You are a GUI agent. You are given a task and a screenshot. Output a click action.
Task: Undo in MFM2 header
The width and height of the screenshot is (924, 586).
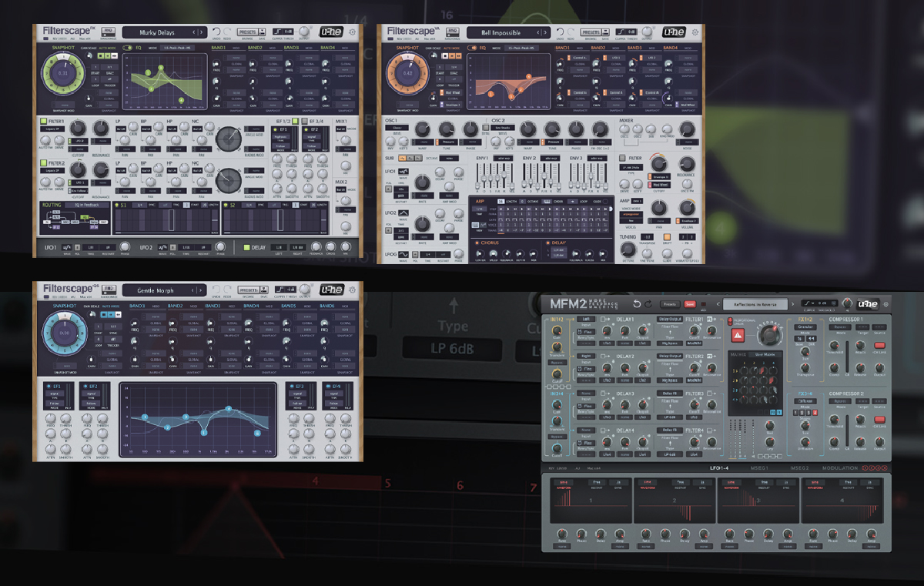click(637, 304)
